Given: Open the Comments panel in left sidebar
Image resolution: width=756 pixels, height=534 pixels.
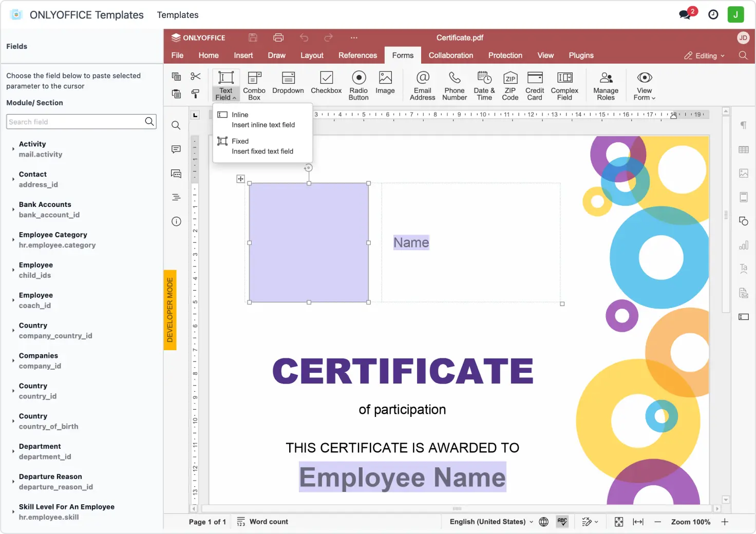Looking at the screenshot, I should pos(176,149).
